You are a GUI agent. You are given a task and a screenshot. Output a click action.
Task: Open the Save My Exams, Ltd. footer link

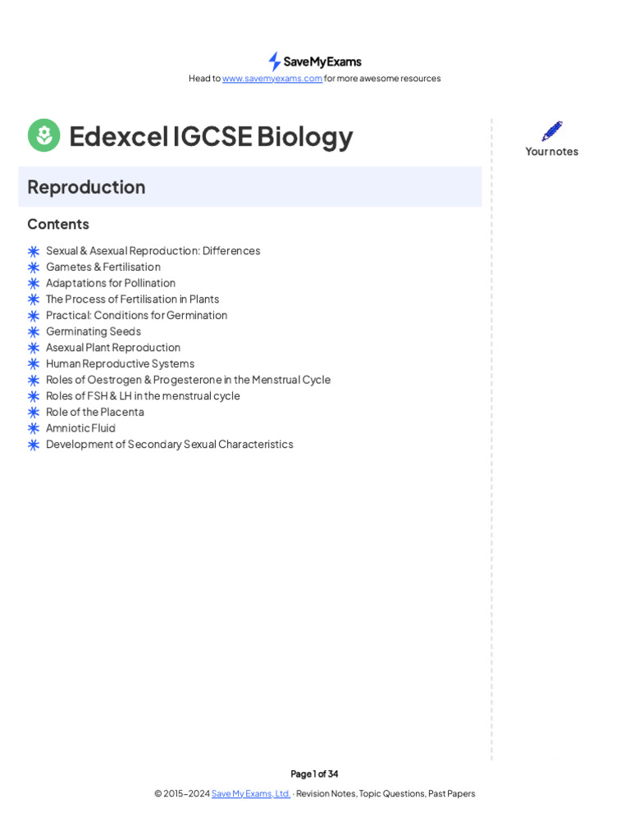tap(250, 794)
